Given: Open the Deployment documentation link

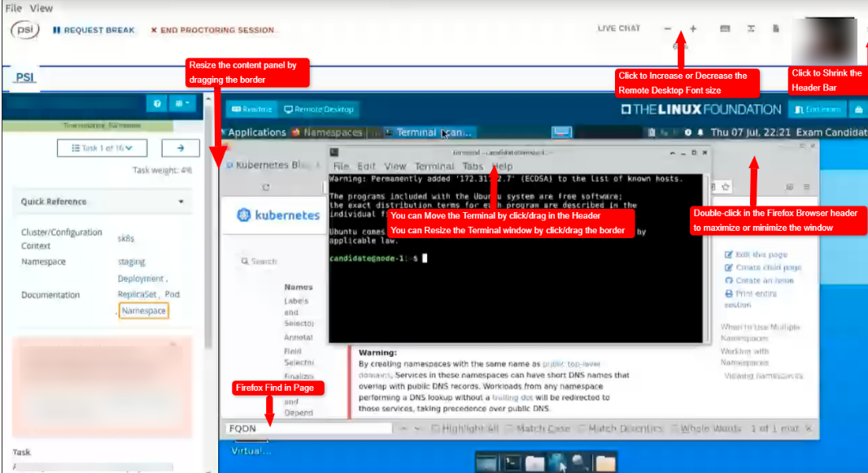Looking at the screenshot, I should click(x=141, y=278).
